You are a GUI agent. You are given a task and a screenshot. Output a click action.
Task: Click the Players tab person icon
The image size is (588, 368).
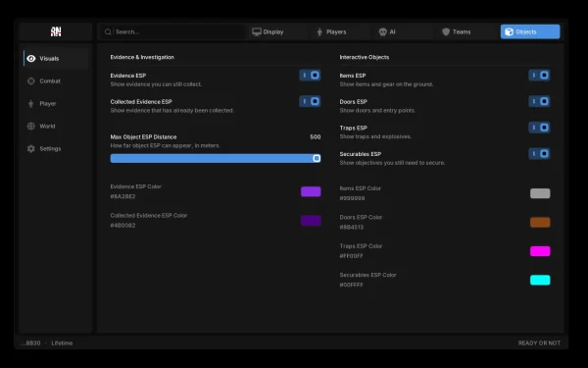(x=319, y=32)
